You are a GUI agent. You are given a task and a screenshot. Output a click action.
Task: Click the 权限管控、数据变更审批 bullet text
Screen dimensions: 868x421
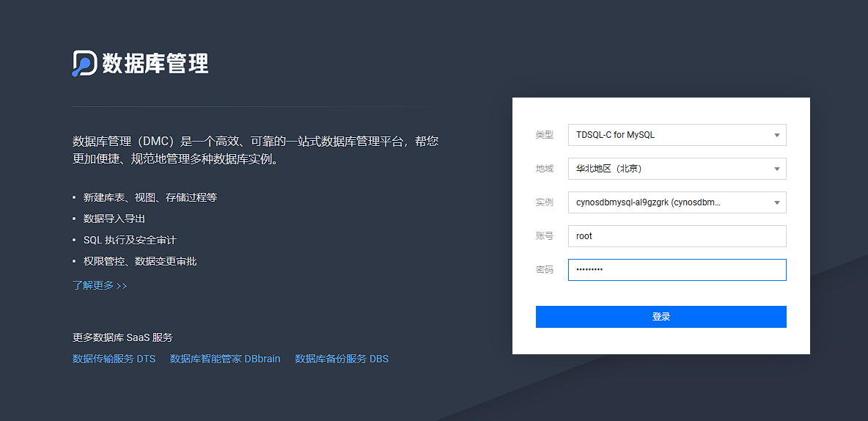[x=140, y=261]
